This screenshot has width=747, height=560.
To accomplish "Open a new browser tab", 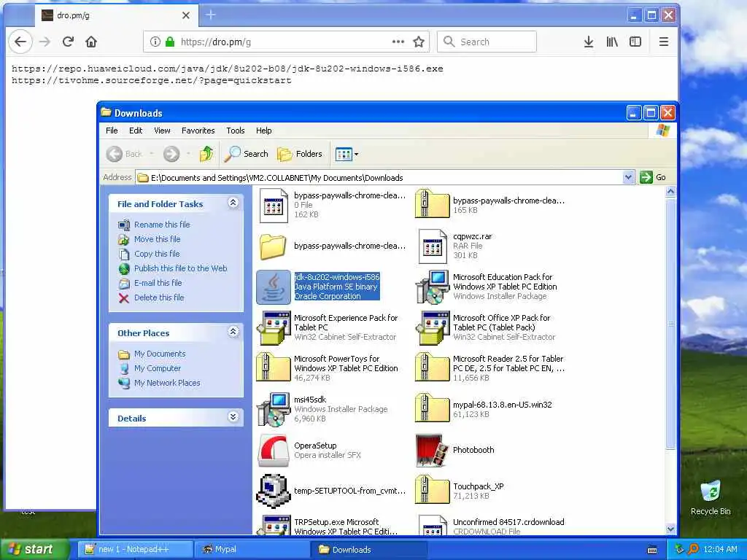I will click(x=211, y=15).
